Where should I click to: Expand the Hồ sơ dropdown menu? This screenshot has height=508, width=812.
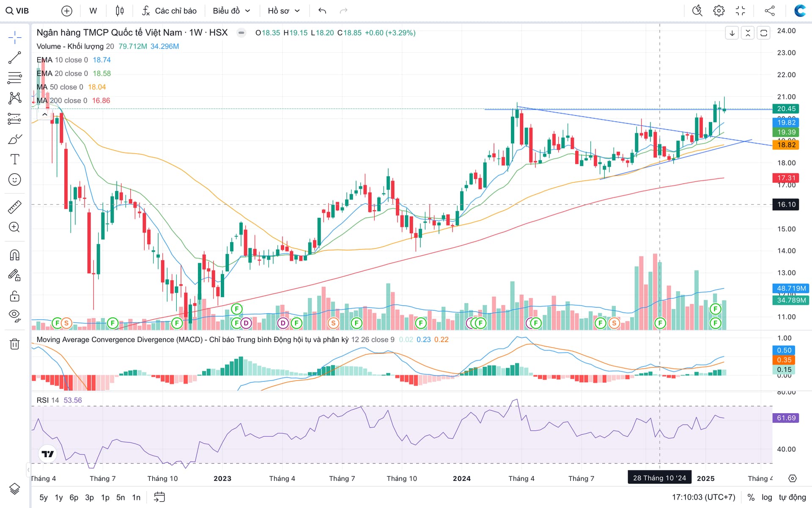click(x=283, y=11)
